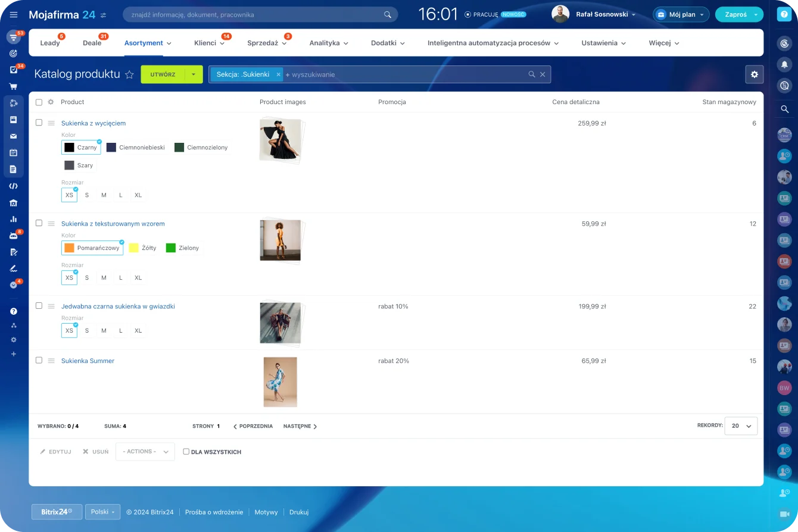Expand the UTWÓRZ button dropdown arrow

[x=194, y=74]
